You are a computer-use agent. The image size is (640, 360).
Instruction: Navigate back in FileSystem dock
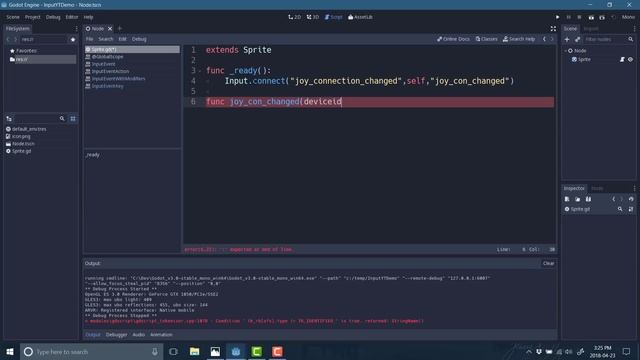click(x=8, y=39)
